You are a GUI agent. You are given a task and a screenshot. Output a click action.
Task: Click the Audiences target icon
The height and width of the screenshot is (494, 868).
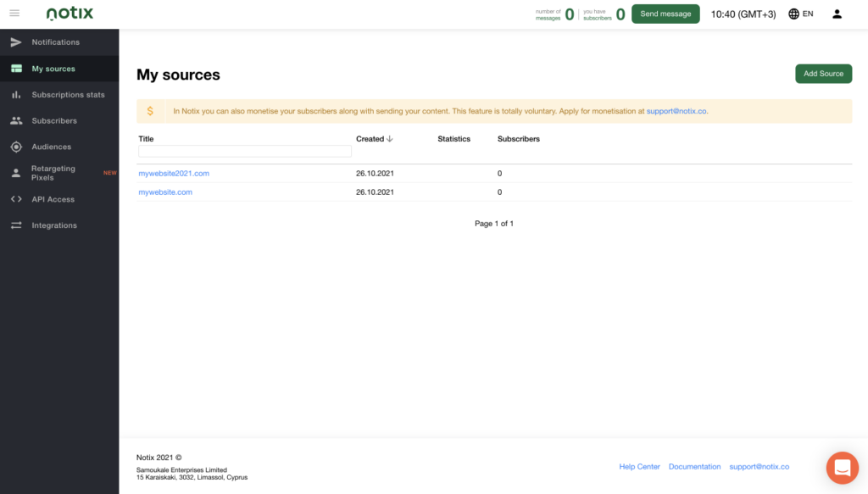coord(16,147)
